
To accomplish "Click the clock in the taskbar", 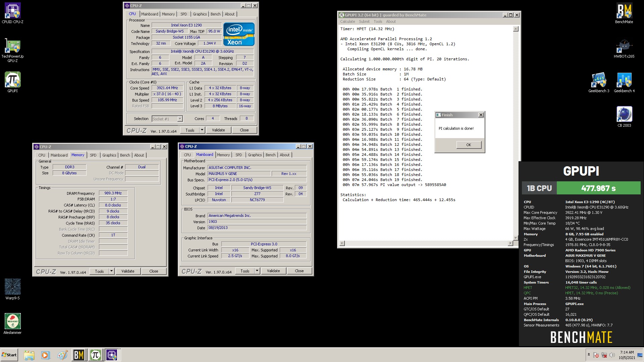I will [x=627, y=355].
